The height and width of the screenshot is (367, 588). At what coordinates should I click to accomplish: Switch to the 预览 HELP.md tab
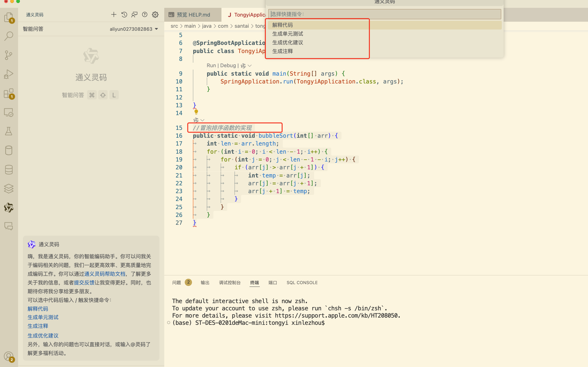coord(190,15)
